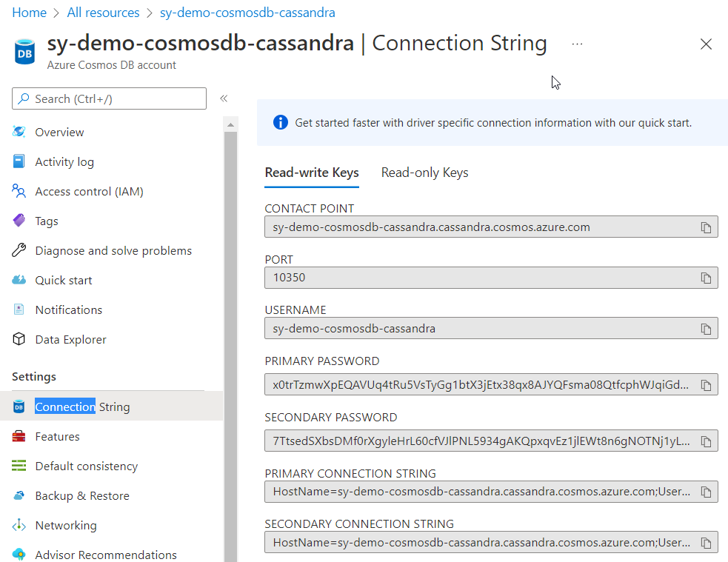Click the Networking icon
This screenshot has height=562, width=728.
point(19,525)
